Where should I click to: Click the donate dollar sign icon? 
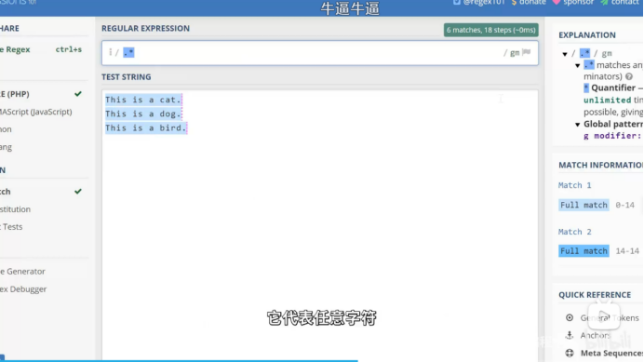[514, 3]
